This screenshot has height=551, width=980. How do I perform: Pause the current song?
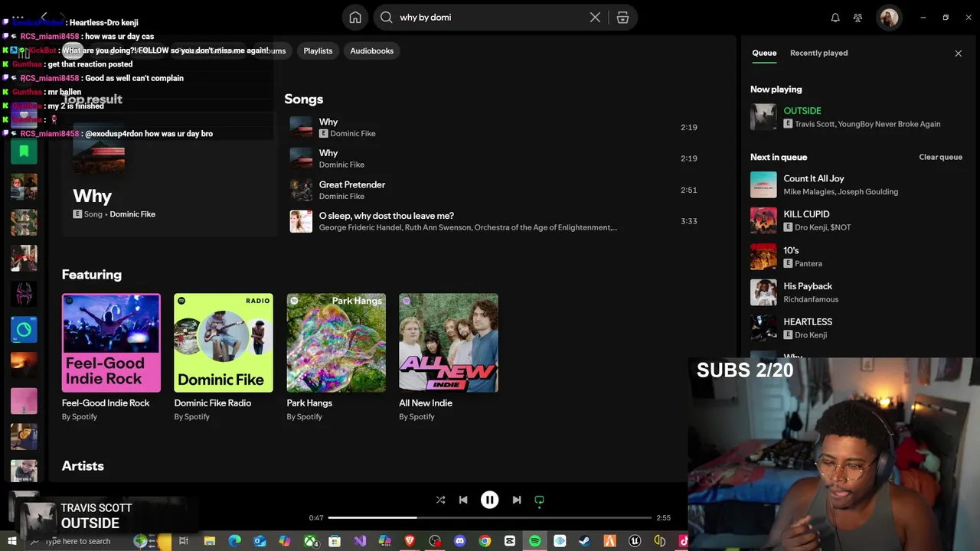tap(489, 500)
